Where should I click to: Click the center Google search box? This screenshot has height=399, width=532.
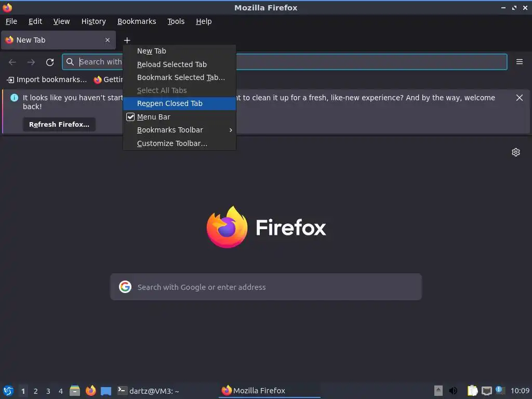point(266,287)
